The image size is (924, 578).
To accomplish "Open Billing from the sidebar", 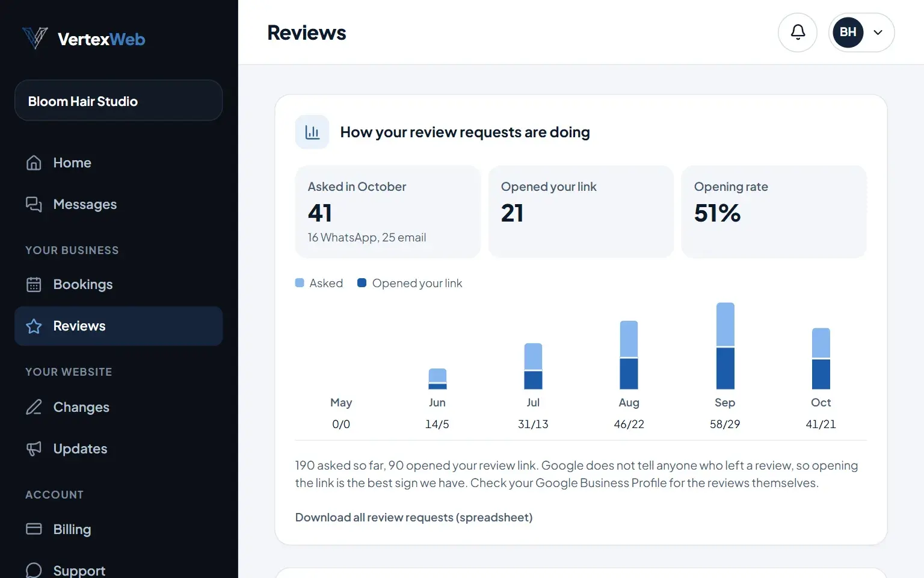I will (119, 529).
